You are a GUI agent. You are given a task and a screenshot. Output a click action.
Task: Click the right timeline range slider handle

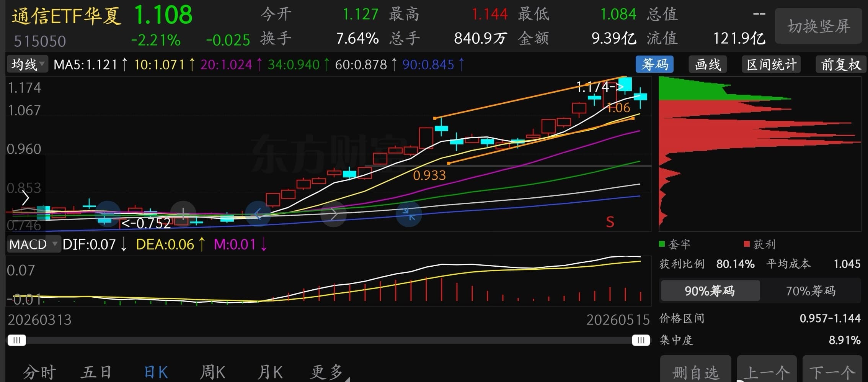641,340
